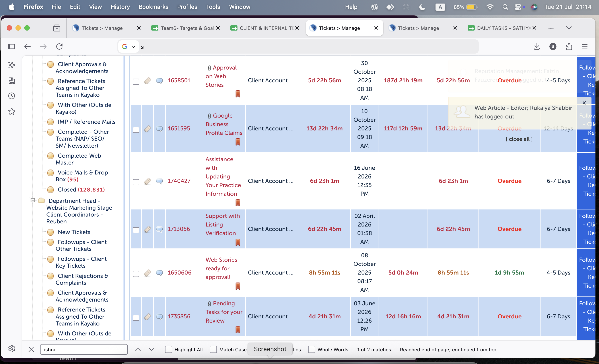The height and width of the screenshot is (364, 599).
Task: Close the find bar
Action: coord(31,349)
